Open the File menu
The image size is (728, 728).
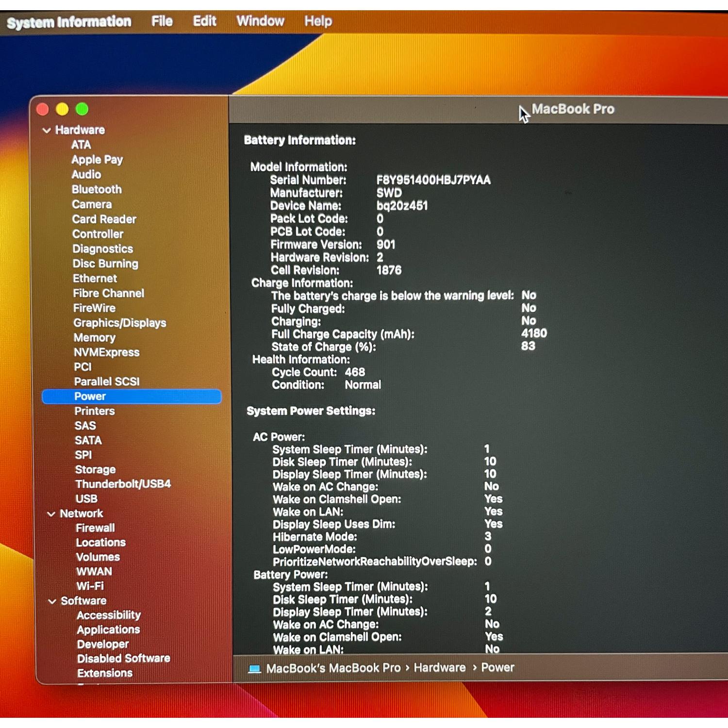pos(162,21)
